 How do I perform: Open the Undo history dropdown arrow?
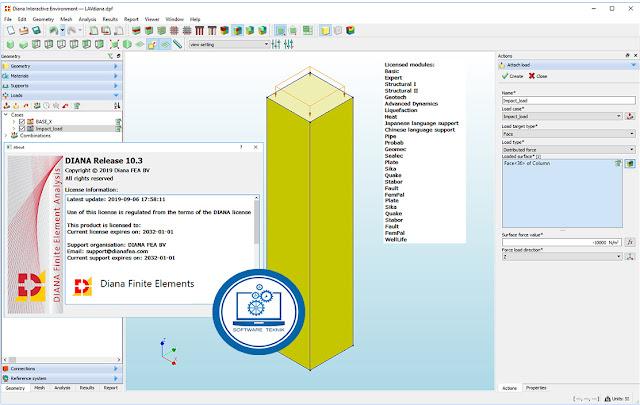click(x=62, y=30)
